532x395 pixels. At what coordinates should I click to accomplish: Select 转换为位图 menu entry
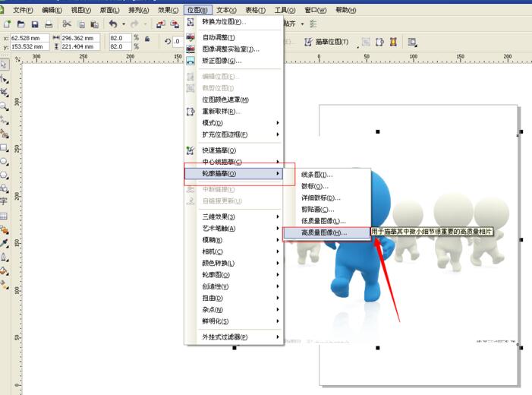click(x=224, y=22)
